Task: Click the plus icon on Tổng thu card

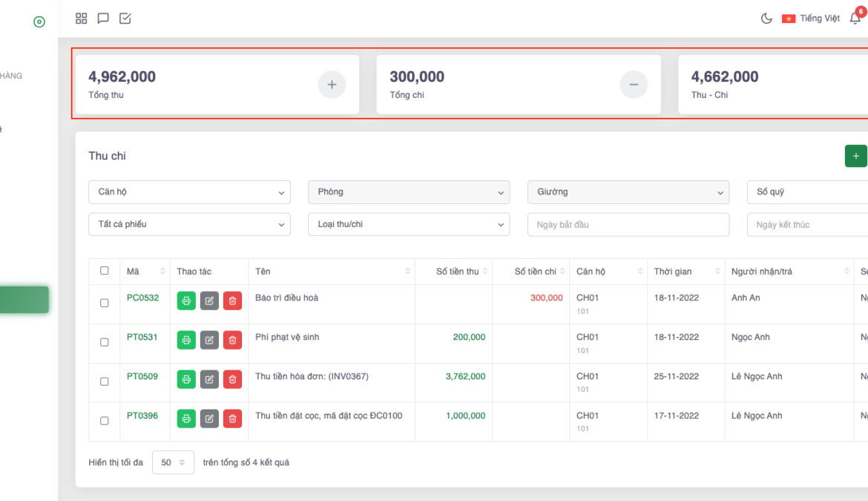Action: [x=332, y=85]
